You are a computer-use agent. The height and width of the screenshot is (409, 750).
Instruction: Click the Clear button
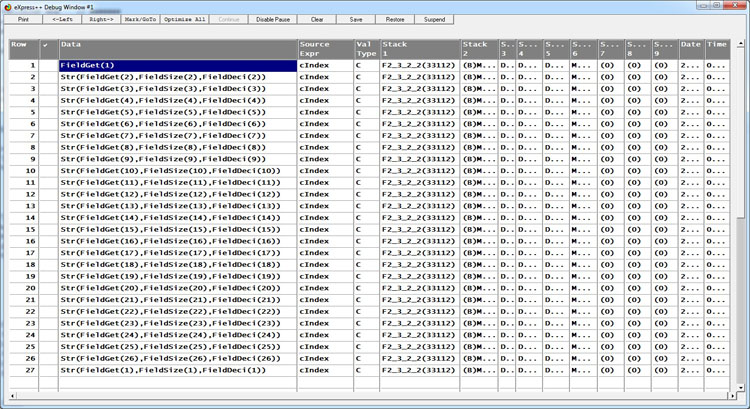[x=317, y=19]
